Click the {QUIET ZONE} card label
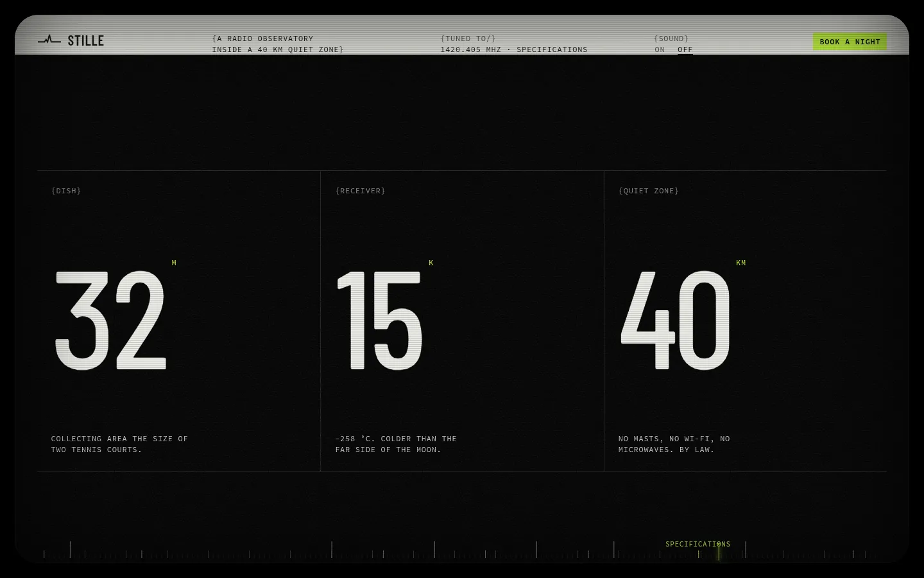The image size is (924, 578). coord(649,191)
